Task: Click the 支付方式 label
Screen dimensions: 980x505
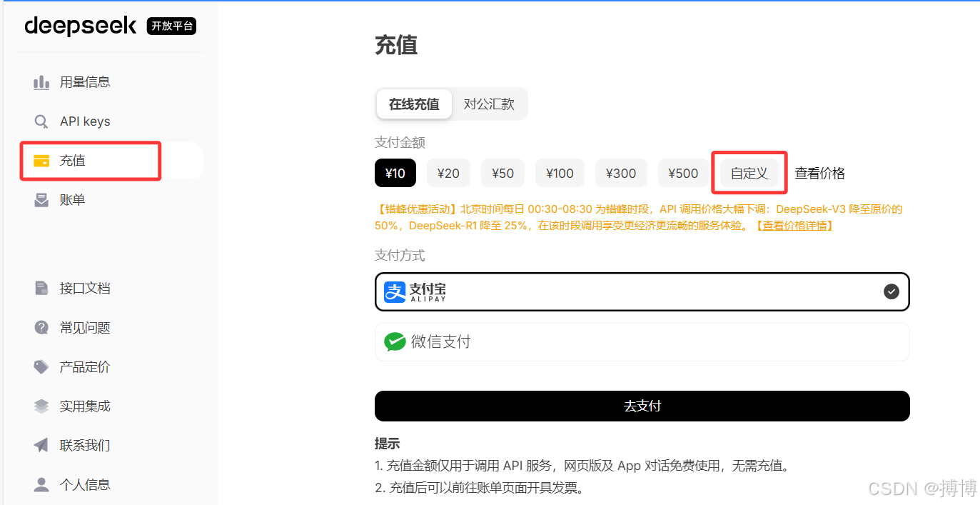Action: pyautogui.click(x=400, y=256)
